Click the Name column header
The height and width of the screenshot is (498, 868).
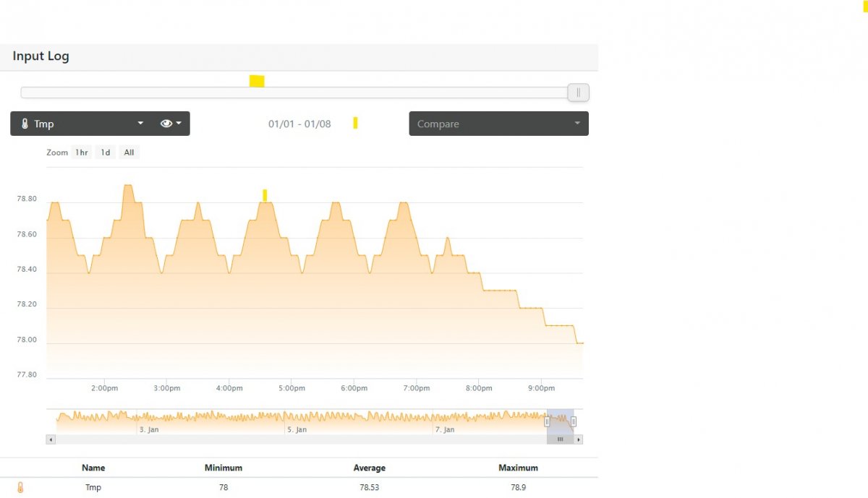pyautogui.click(x=94, y=468)
